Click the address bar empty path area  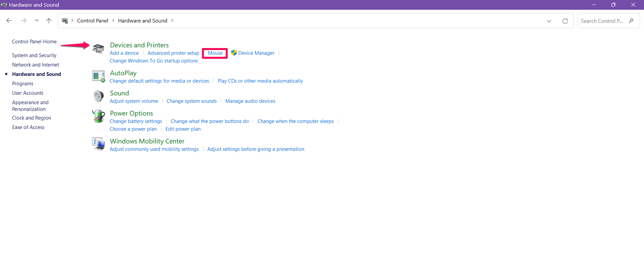359,21
